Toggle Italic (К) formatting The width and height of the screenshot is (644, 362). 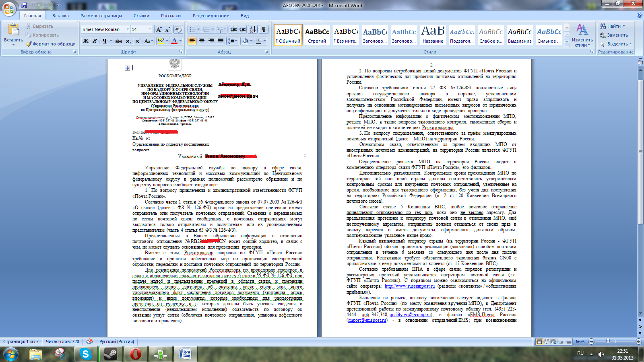[x=95, y=41]
